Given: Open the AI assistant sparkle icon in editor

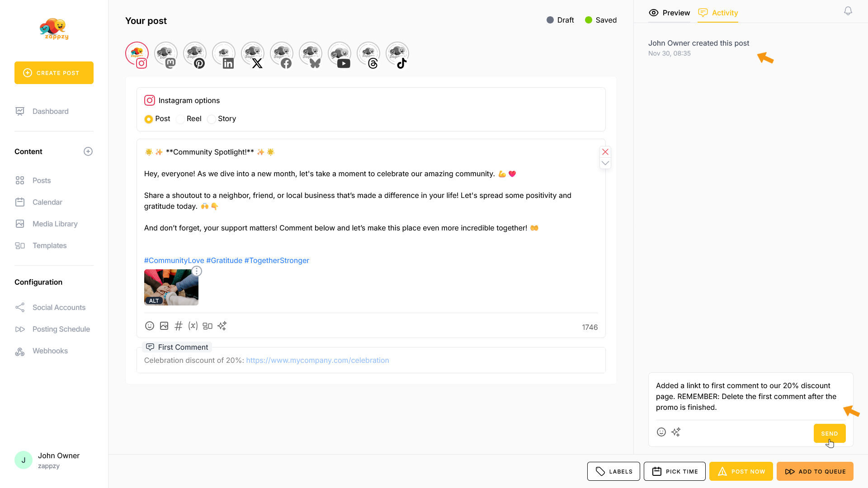Looking at the screenshot, I should 222,326.
